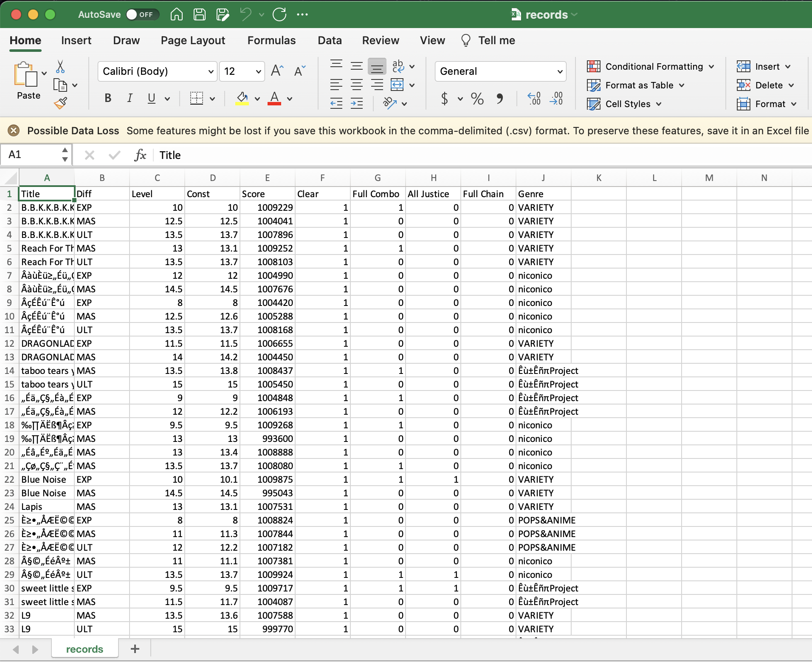Toggle the AutoSave switch
The image size is (812, 662).
(x=142, y=14)
